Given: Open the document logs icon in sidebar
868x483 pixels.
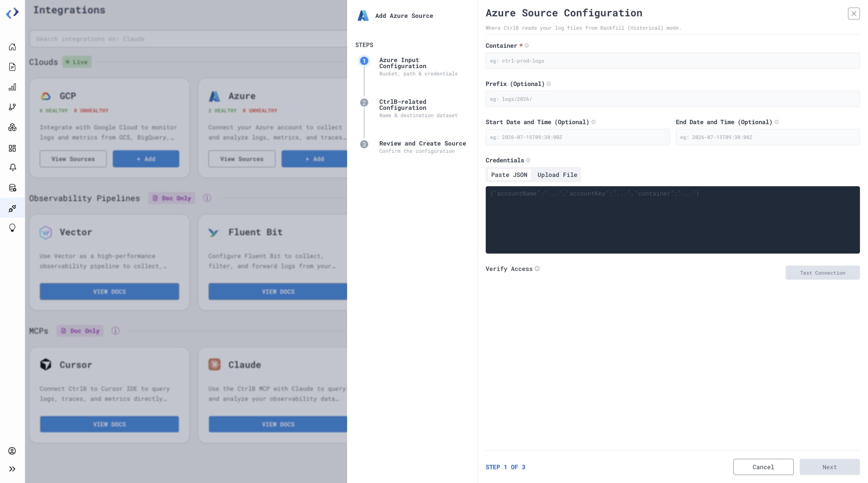Looking at the screenshot, I should [x=12, y=67].
